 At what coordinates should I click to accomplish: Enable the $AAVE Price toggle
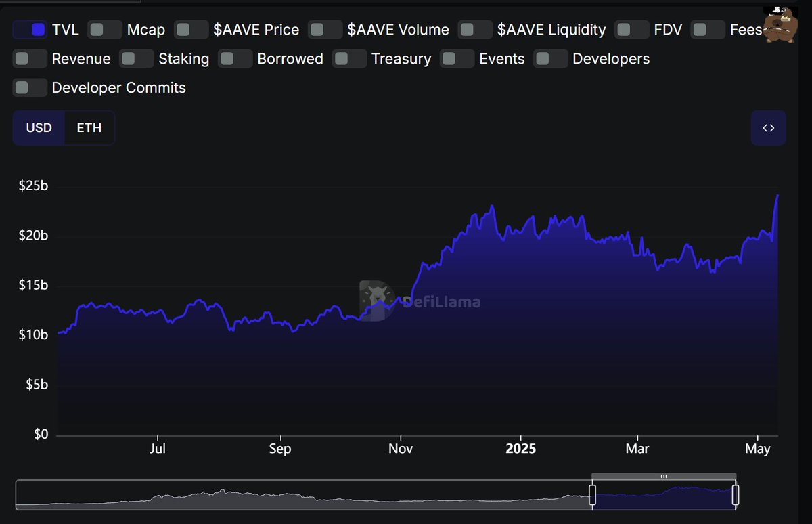(191, 29)
